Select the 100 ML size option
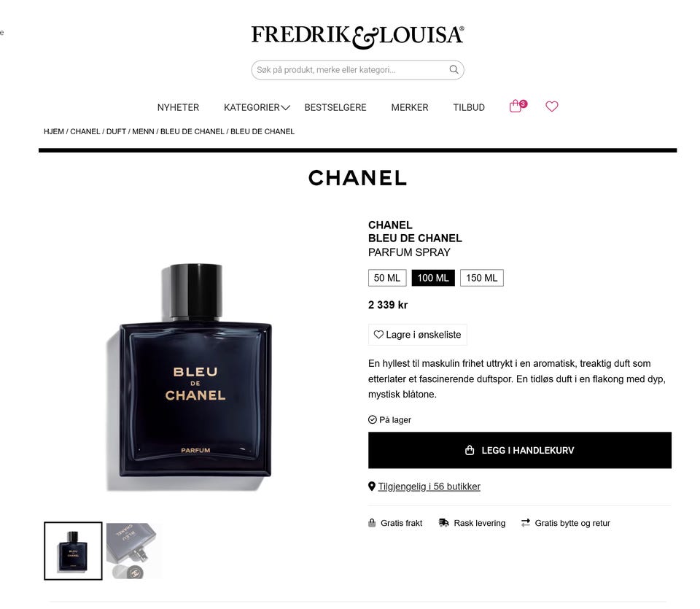The width and height of the screenshot is (700, 609). pyautogui.click(x=433, y=278)
